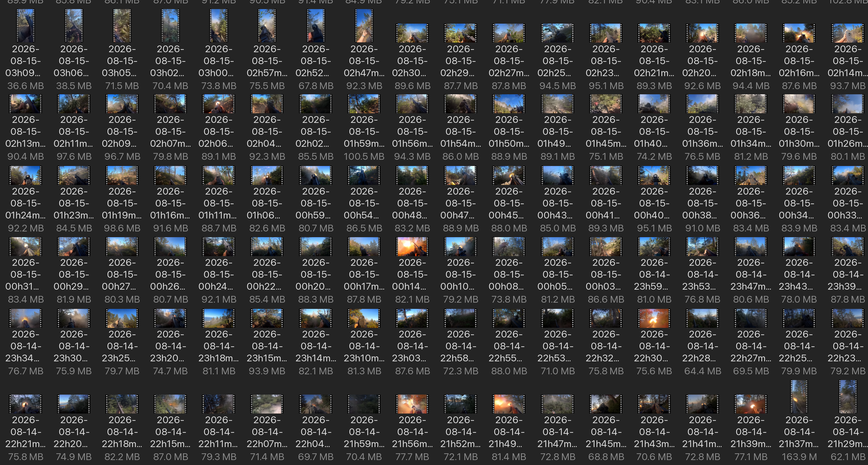Select the 2026-08-15-01h40 video thumbnail
The image size is (868, 465).
(654, 103)
